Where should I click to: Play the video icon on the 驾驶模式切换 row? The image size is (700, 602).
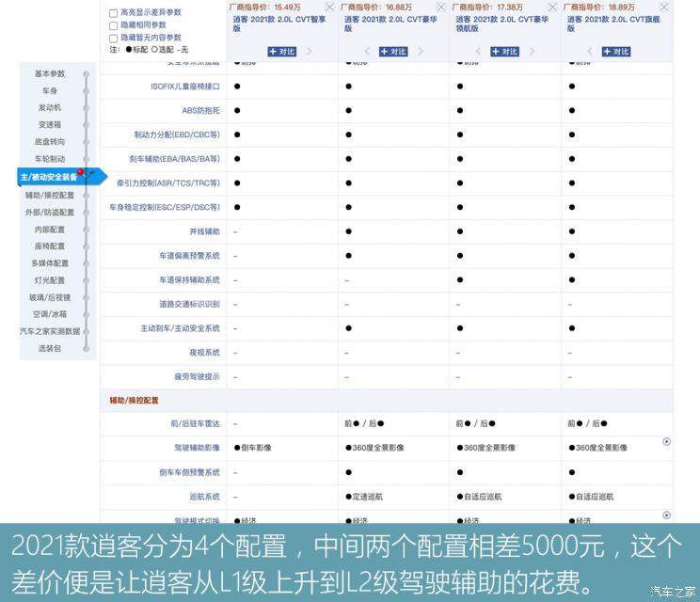(x=666, y=515)
